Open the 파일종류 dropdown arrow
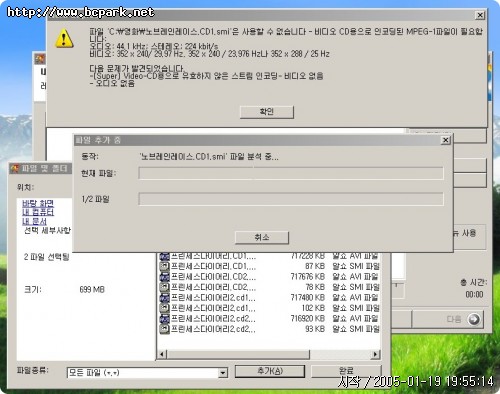 [x=223, y=373]
